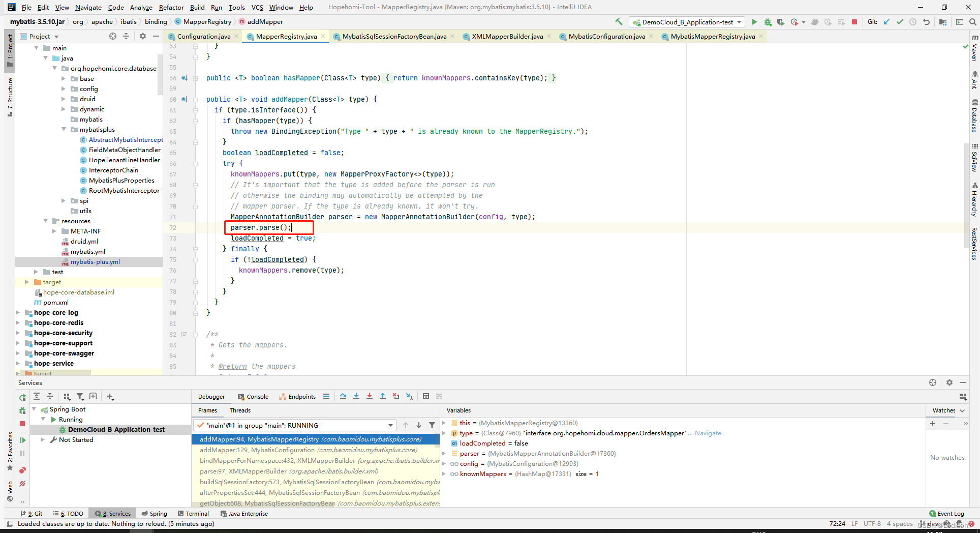Click line separator LF in status bar

(x=854, y=524)
